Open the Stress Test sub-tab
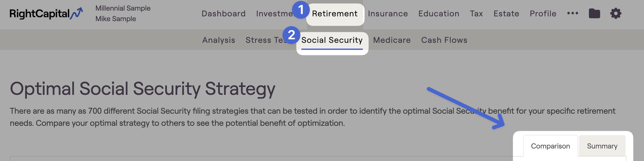644x161 pixels. pos(265,40)
